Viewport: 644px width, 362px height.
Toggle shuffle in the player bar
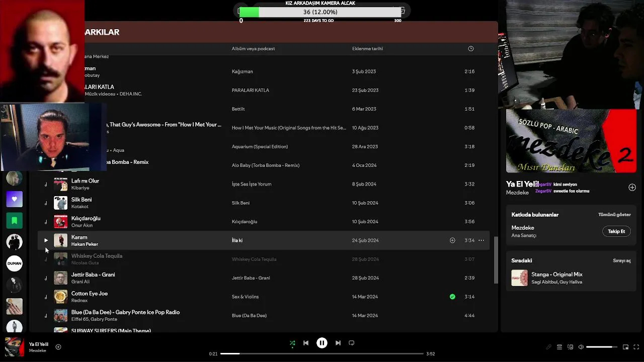(x=292, y=343)
